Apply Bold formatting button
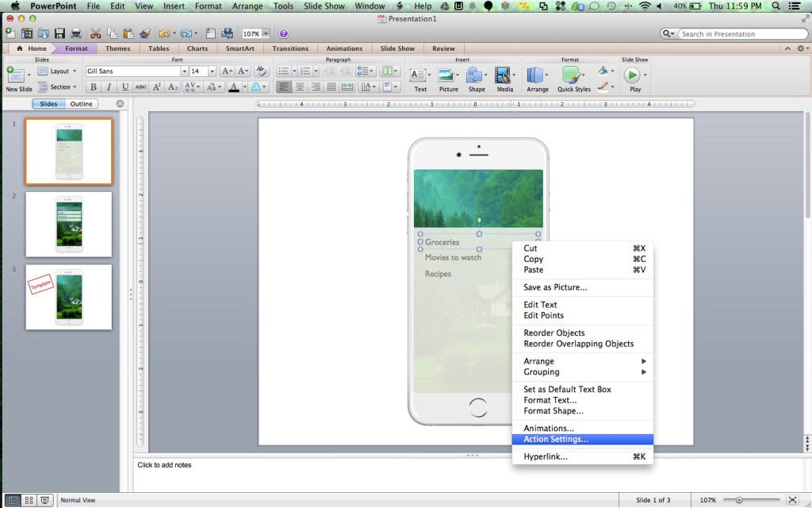 pyautogui.click(x=94, y=87)
